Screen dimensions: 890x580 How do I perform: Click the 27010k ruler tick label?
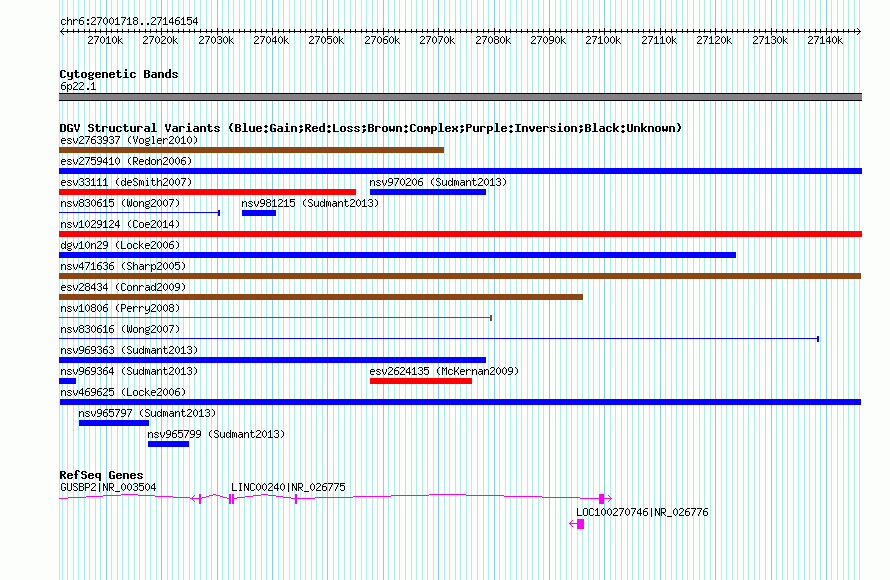pos(105,40)
